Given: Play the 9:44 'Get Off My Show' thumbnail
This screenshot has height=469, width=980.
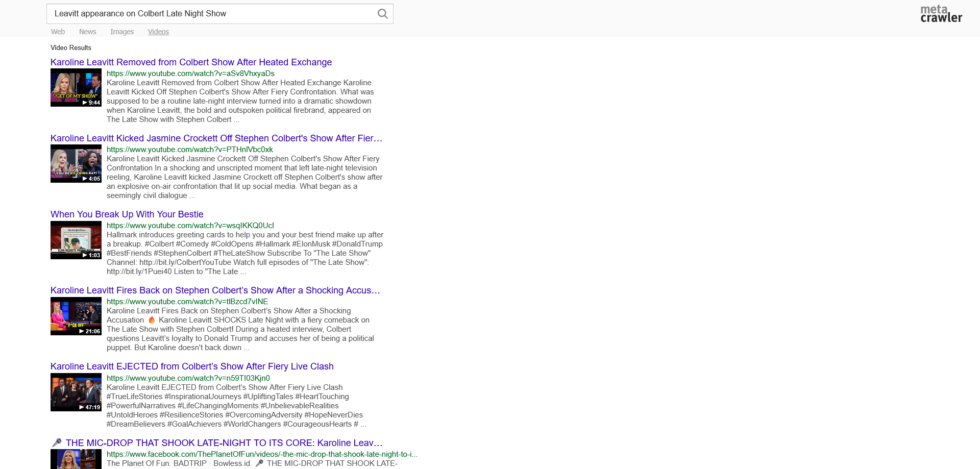Looking at the screenshot, I should point(76,88).
